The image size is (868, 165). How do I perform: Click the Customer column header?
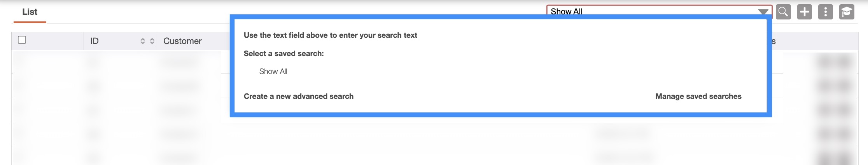pyautogui.click(x=182, y=41)
